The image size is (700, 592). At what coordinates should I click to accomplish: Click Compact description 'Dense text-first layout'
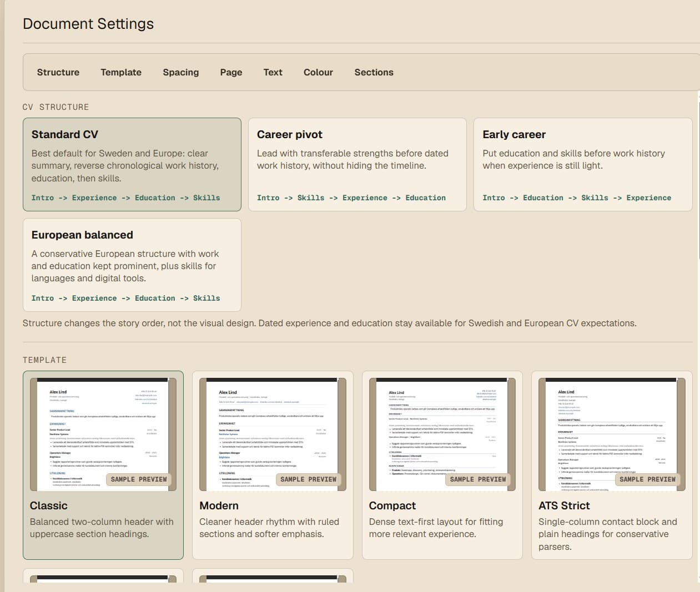(x=436, y=528)
